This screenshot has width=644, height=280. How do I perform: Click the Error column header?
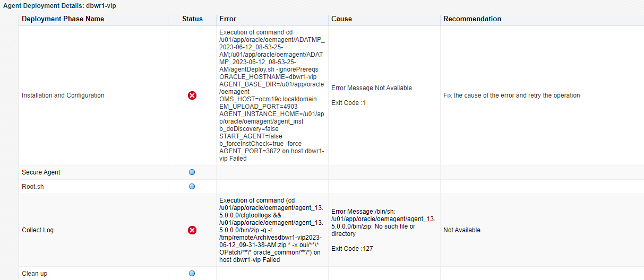228,19
